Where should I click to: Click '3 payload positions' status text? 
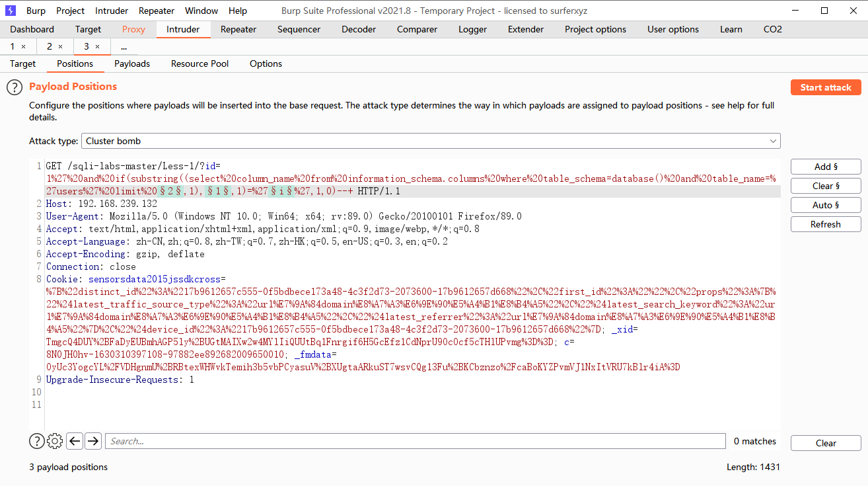pos(68,467)
